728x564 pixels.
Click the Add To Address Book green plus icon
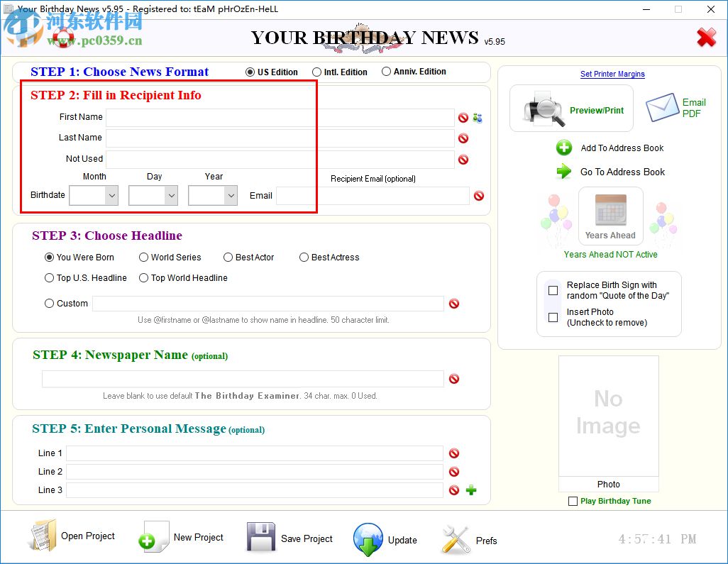coord(565,148)
